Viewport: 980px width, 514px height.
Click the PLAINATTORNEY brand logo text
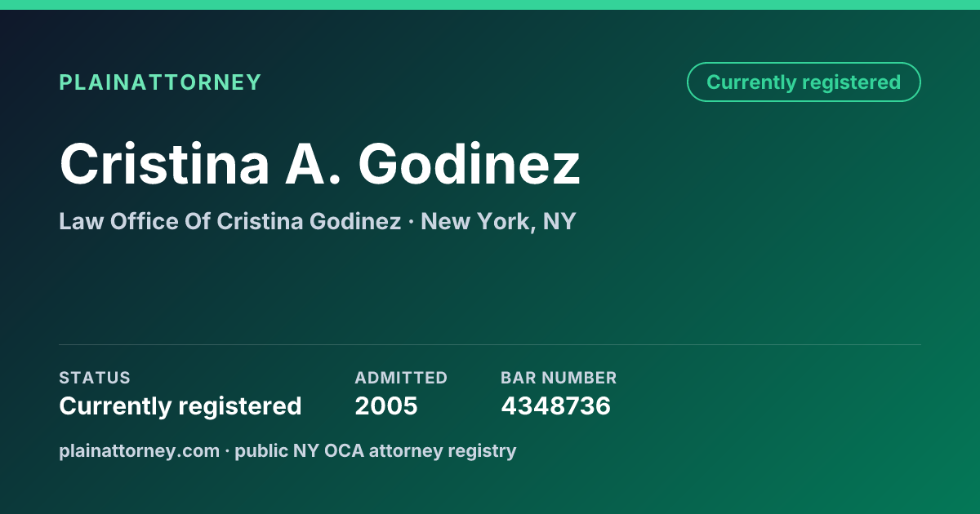pyautogui.click(x=160, y=82)
